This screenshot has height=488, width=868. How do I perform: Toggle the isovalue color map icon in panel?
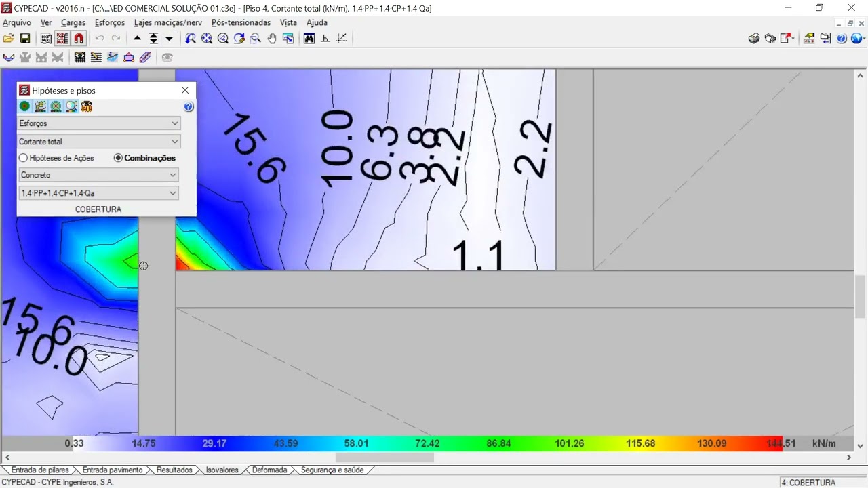pos(24,106)
